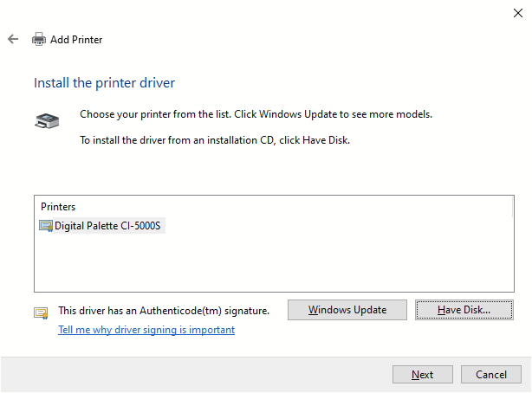This screenshot has height=393, width=532.
Task: Click the certificate icon beside Digital Palette CI-5000S
Action: [46, 226]
